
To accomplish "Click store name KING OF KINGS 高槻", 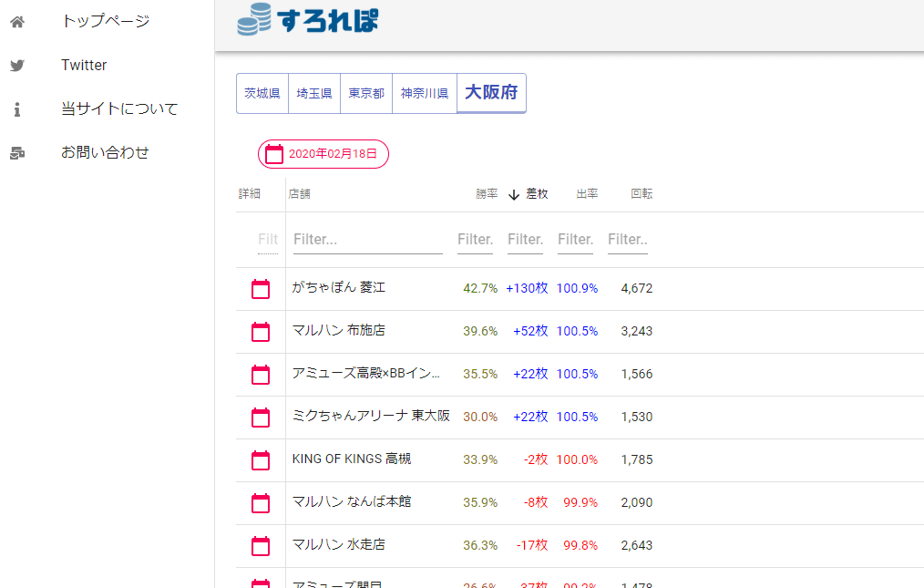I will 352,459.
